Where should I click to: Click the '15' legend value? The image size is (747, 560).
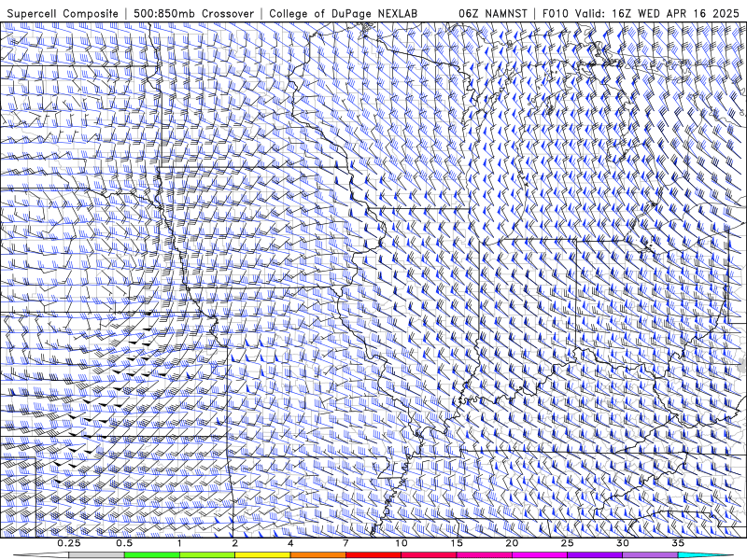pyautogui.click(x=457, y=543)
